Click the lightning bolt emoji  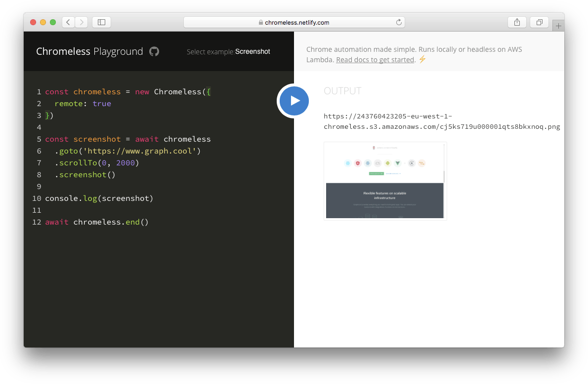(422, 59)
